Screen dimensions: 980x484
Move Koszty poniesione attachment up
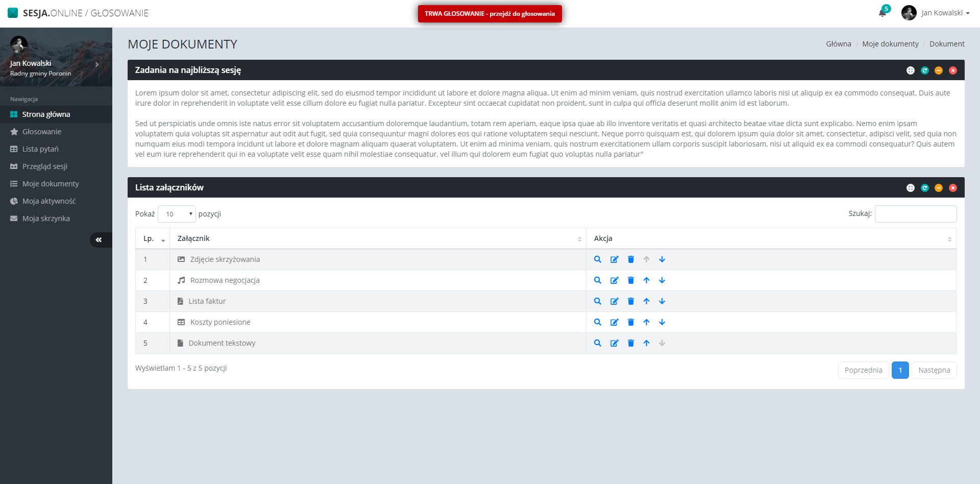point(646,322)
